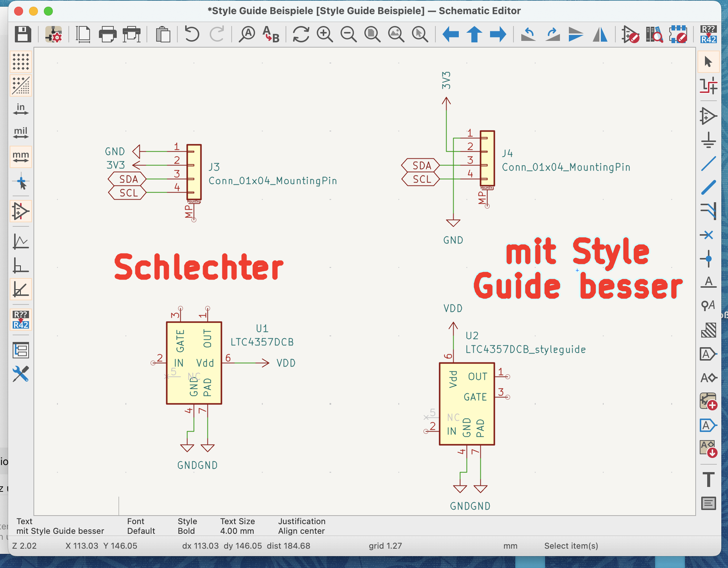This screenshot has width=728, height=568.
Task: Switch units to inches
Action: coord(21,109)
